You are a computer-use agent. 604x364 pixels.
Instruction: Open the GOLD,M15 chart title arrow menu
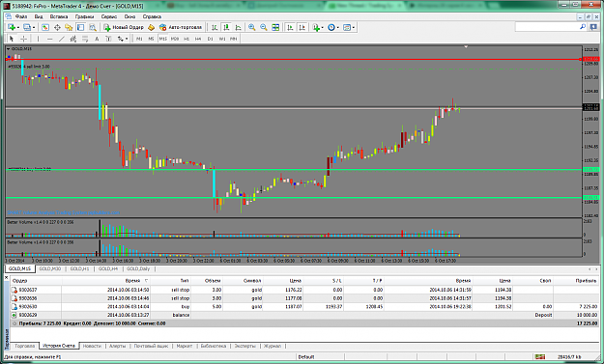(x=8, y=49)
